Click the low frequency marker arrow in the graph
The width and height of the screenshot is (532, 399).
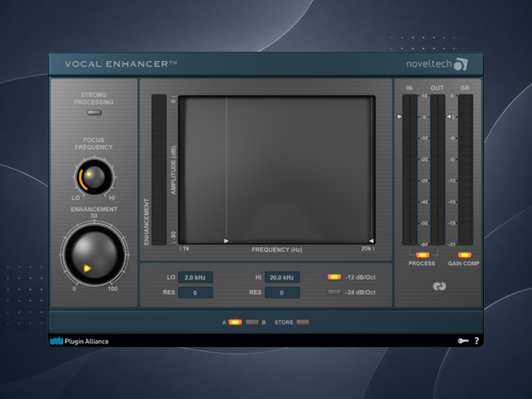pyautogui.click(x=226, y=241)
